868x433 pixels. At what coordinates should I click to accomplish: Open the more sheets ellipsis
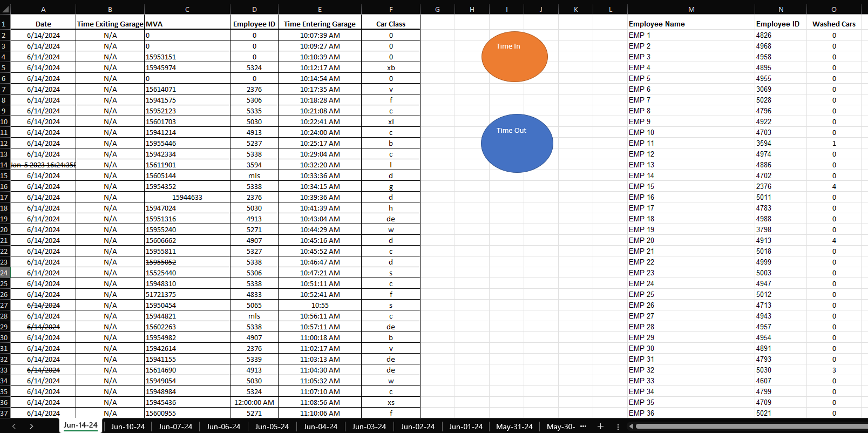pos(583,427)
